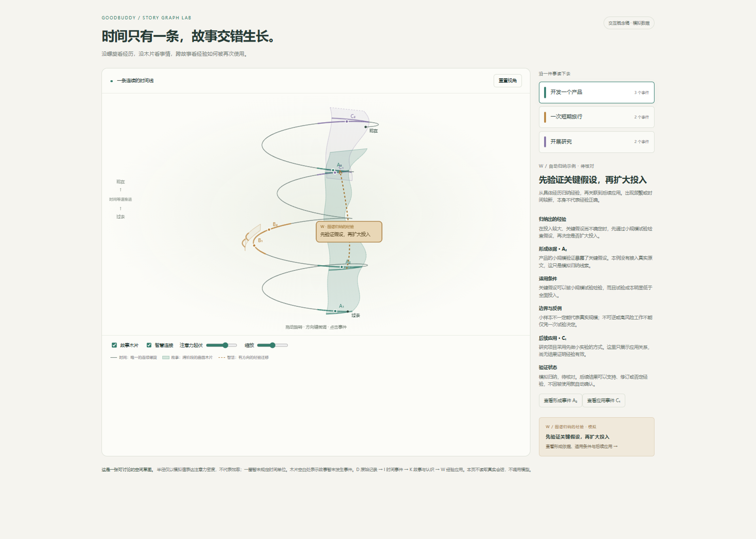Toggle the 智慧连接 checkbox
Image resolution: width=756 pixels, height=539 pixels.
(149, 345)
